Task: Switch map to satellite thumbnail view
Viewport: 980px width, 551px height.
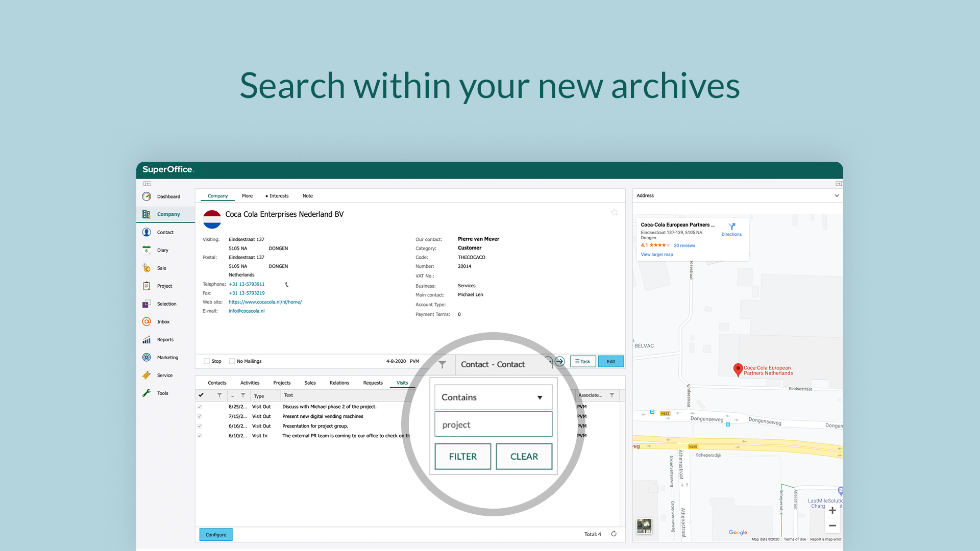Action: [644, 525]
